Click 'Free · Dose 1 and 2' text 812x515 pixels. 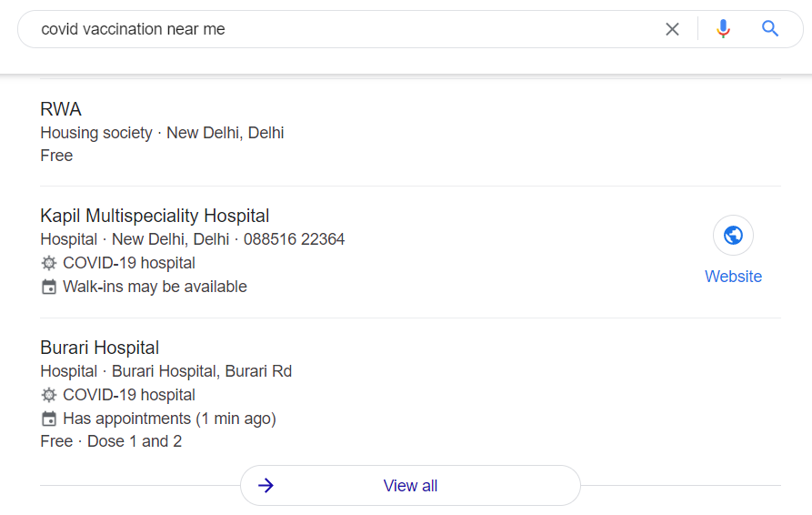click(111, 441)
